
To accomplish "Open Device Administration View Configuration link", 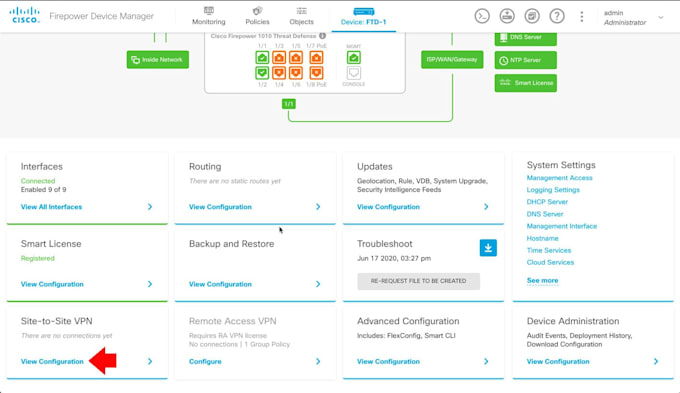I will click(558, 361).
